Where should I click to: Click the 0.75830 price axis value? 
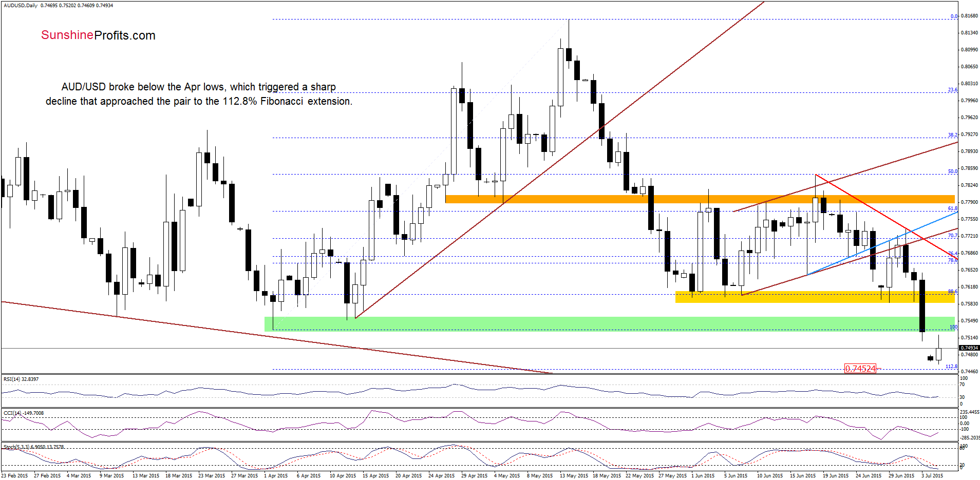(969, 304)
